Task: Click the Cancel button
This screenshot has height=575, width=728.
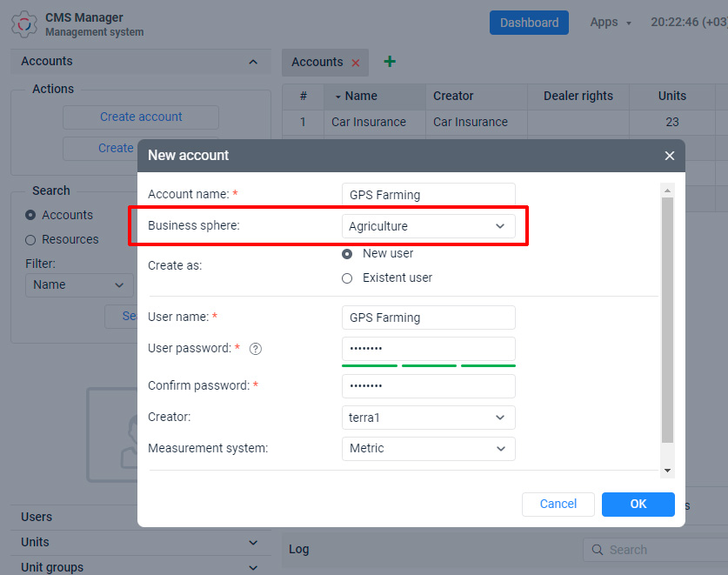Action: 558,505
